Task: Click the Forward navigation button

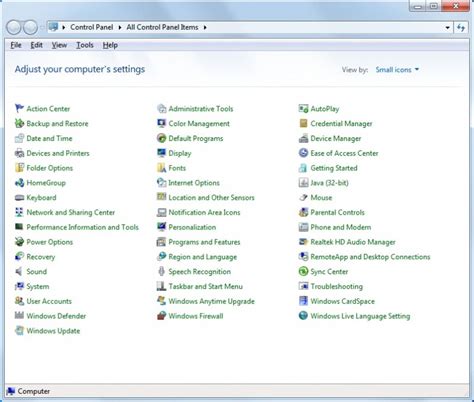Action: (30, 27)
